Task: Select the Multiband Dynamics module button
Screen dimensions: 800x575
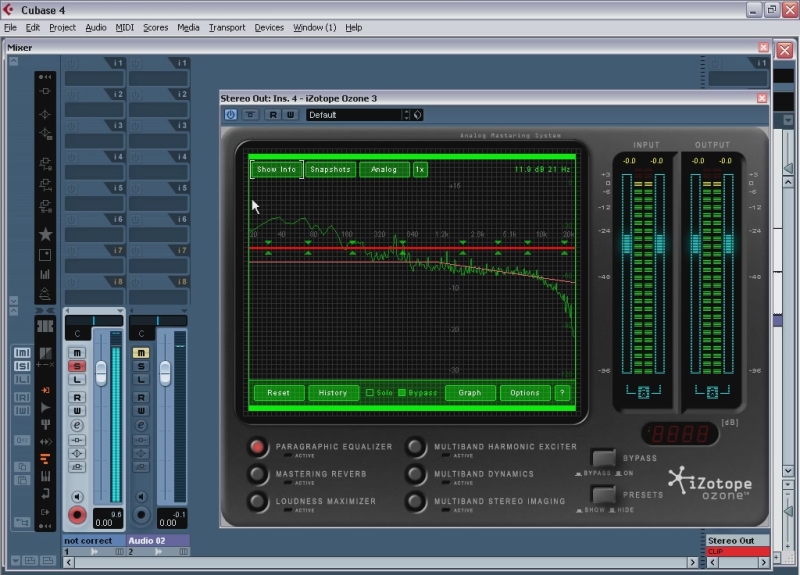Action: point(415,474)
